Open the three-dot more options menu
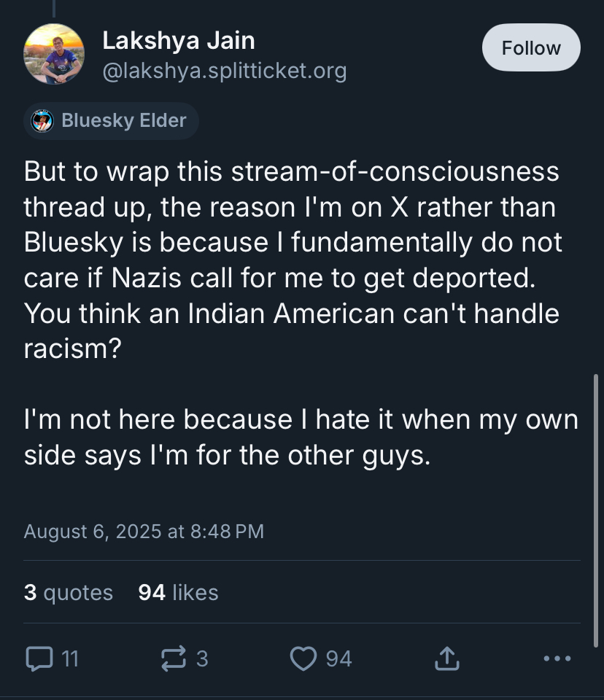This screenshot has width=604, height=700. (557, 659)
